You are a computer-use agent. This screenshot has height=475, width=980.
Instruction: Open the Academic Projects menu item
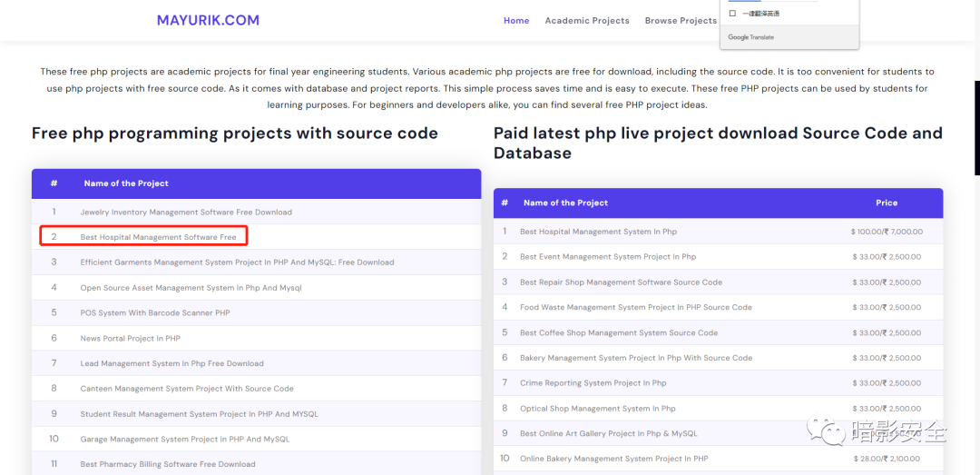tap(586, 21)
